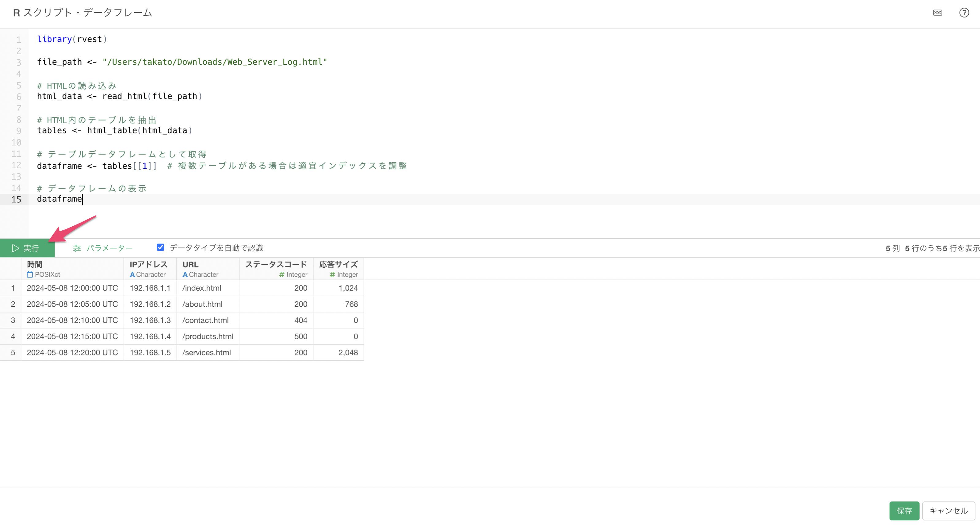Open the パラメーター settings
This screenshot has height=525, width=980.
click(109, 248)
